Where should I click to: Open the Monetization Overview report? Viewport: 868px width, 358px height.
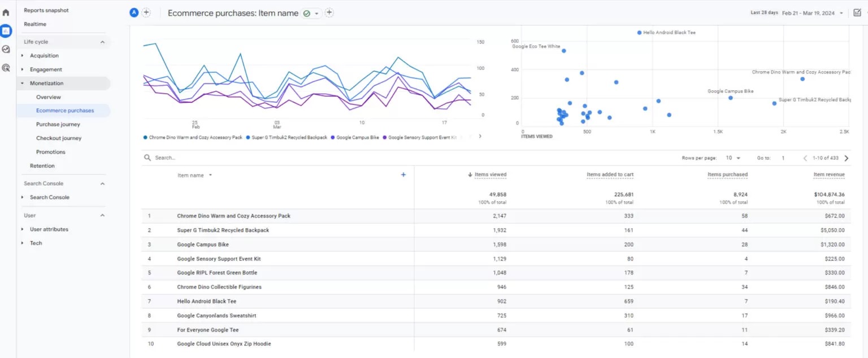coord(49,97)
